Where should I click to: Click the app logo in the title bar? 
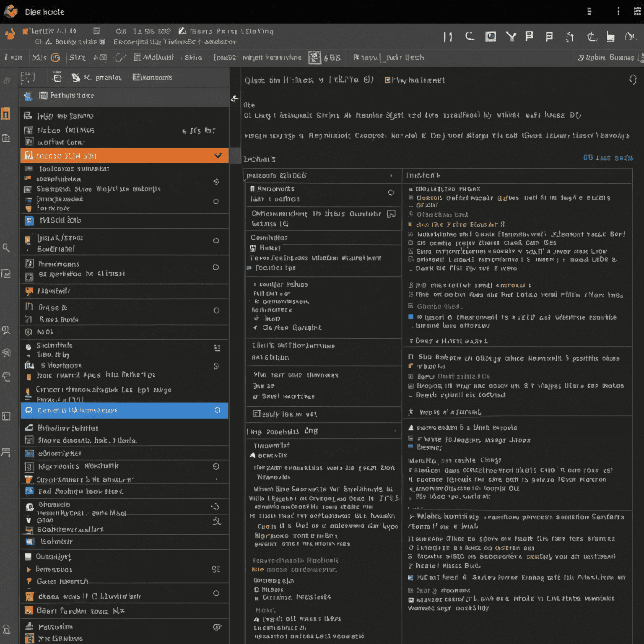pyautogui.click(x=10, y=11)
